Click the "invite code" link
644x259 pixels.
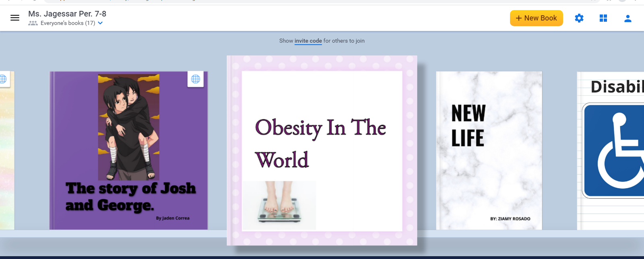click(308, 41)
